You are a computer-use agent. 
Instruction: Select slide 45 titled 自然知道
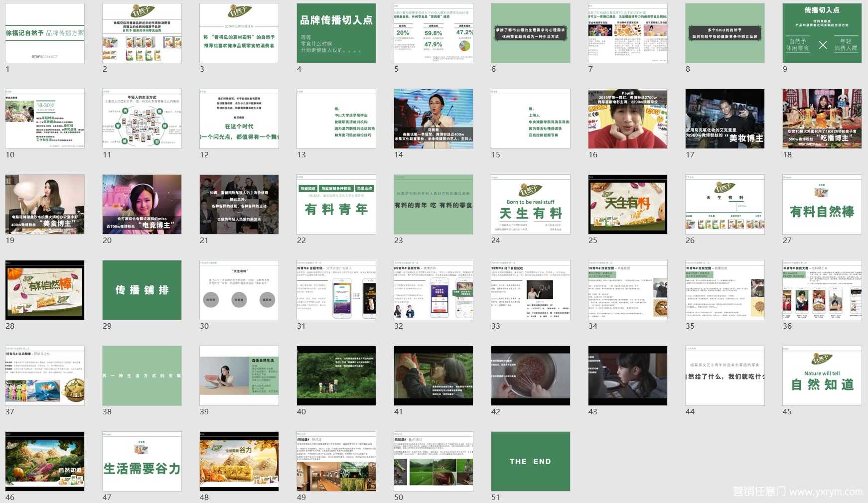(x=822, y=376)
